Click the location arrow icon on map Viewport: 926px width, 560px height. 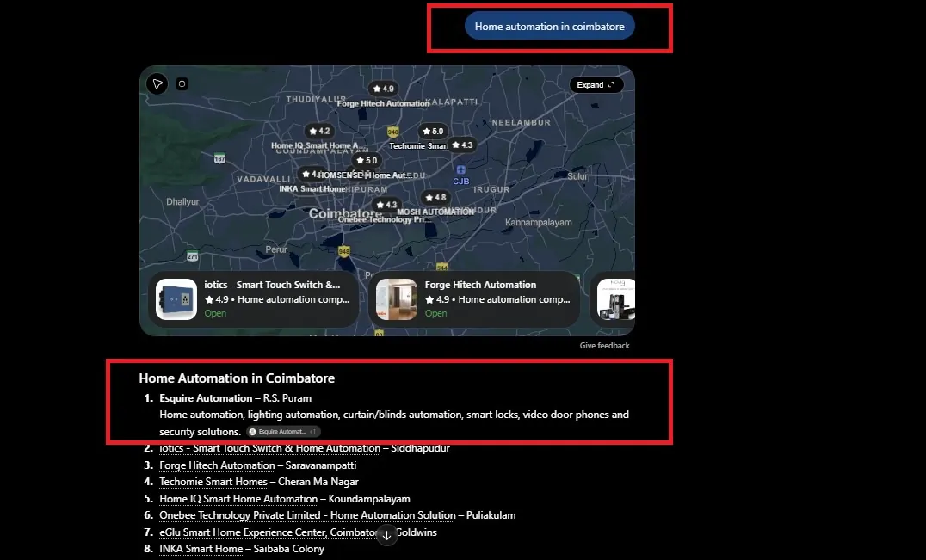157,83
